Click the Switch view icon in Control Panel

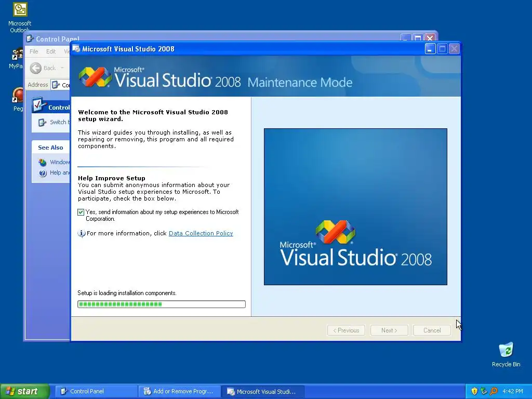coord(42,123)
